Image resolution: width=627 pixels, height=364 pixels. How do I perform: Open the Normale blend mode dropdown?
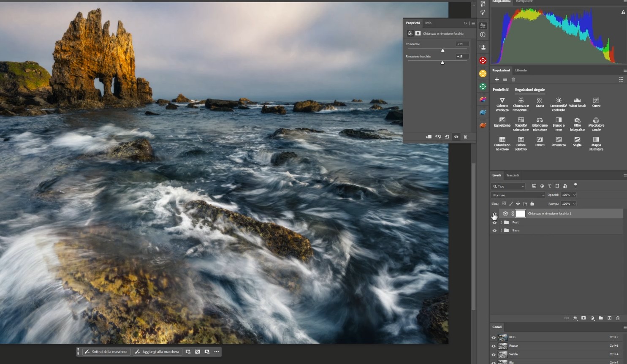[518, 195]
